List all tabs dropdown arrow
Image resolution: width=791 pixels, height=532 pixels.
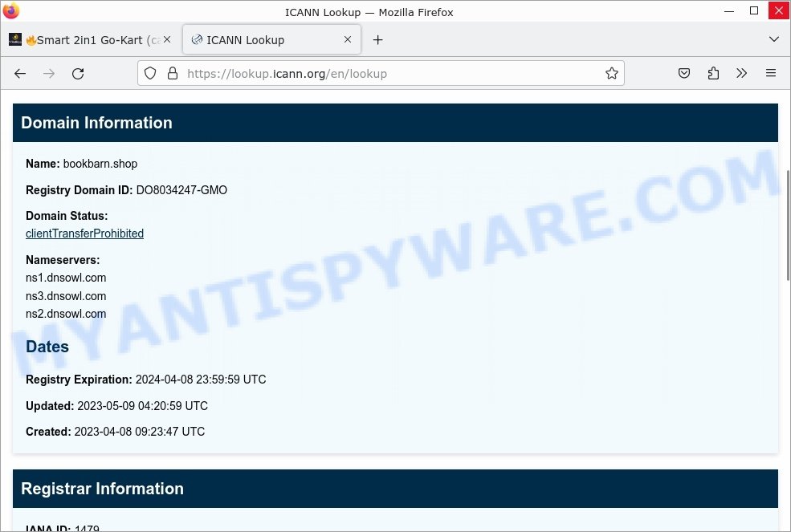pyautogui.click(x=774, y=39)
